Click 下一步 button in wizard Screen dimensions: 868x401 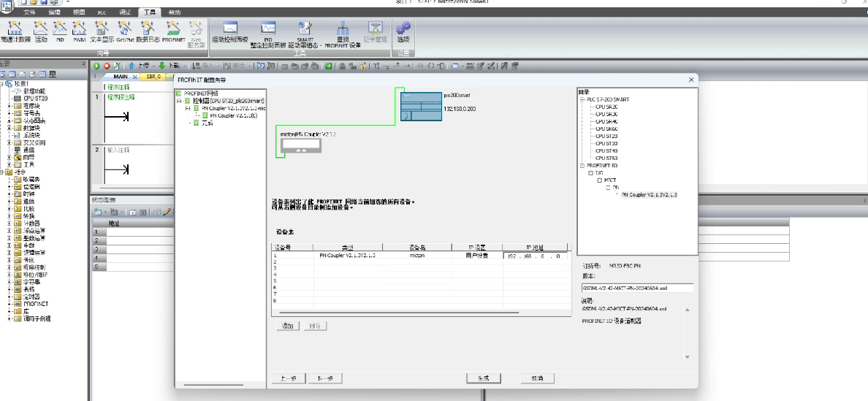pos(325,378)
